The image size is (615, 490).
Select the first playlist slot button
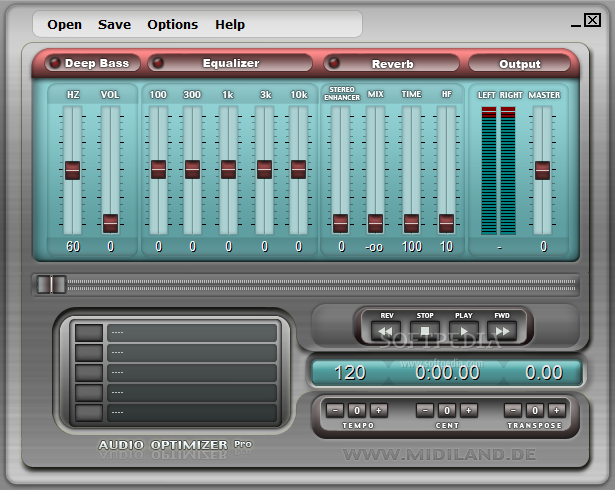click(x=89, y=333)
